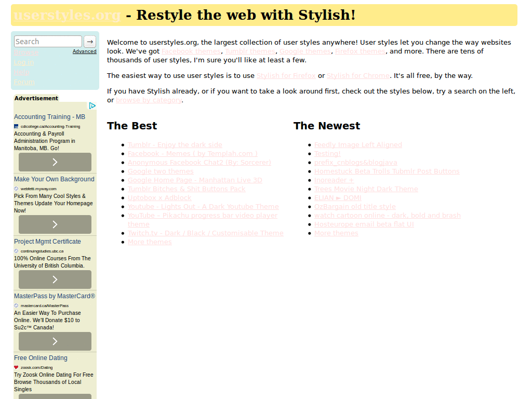The image size is (532, 399).
Task: Click the cdicollege.ca favicon in ad
Action: click(16, 127)
